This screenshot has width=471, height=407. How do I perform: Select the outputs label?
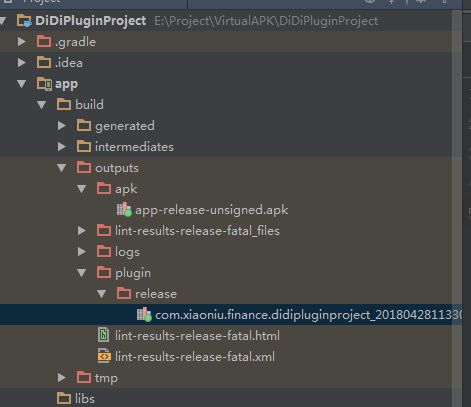[x=117, y=168]
